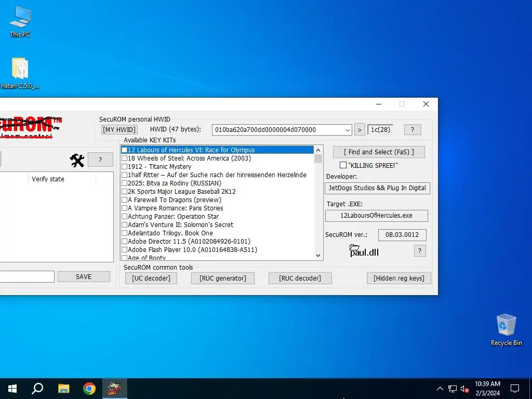Open the Windows Start menu
The image size is (532, 399).
click(12, 389)
